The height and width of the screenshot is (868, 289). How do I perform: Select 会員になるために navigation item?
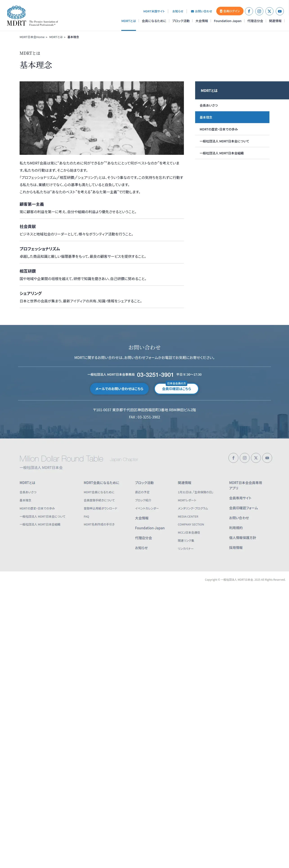pos(154,21)
